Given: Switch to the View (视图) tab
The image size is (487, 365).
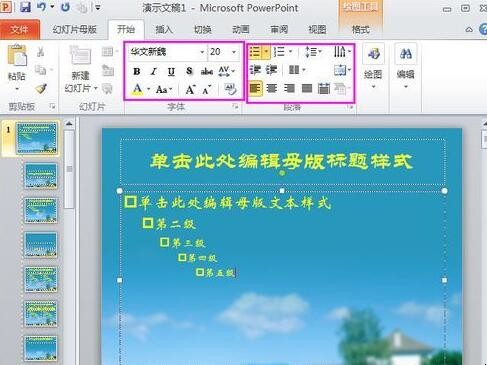Looking at the screenshot, I should click(x=317, y=30).
